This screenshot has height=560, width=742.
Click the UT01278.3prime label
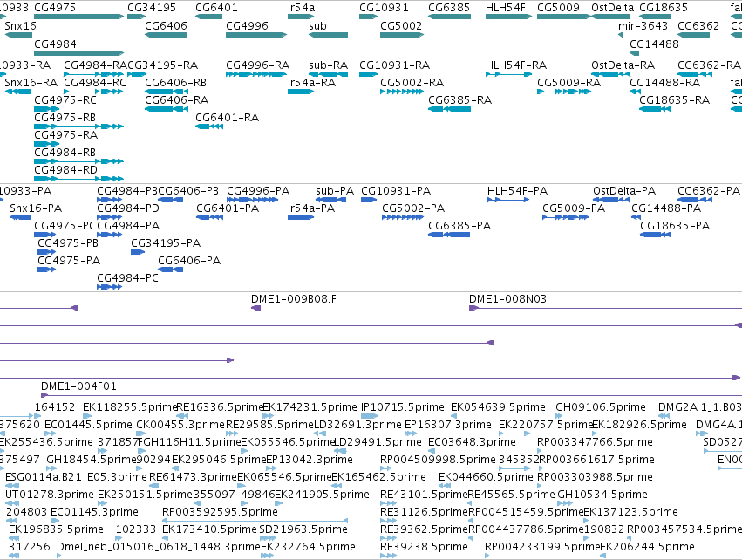(x=49, y=495)
